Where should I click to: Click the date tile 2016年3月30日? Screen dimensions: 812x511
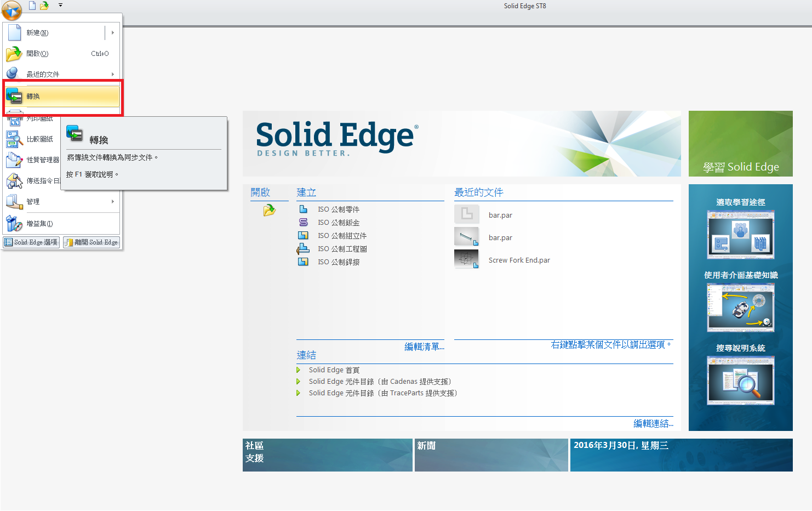pyautogui.click(x=682, y=455)
